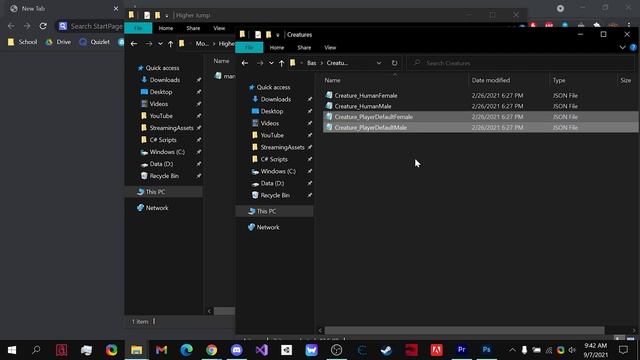Go up one level in Higher Jump window

click(170, 44)
